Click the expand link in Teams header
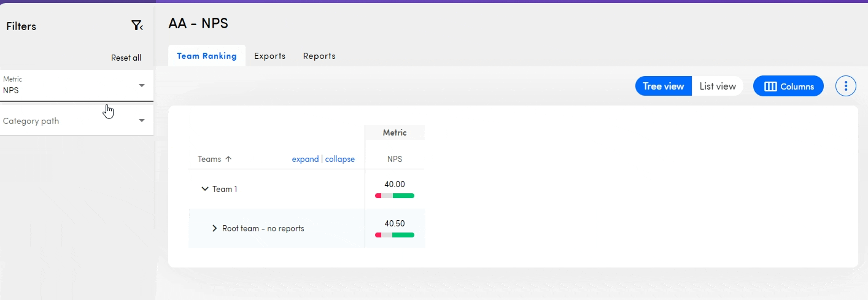Viewport: 868px width, 300px height. [305, 159]
